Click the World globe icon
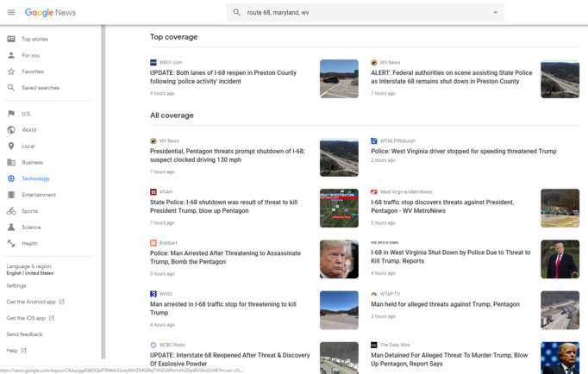Image resolution: width=588 pixels, height=374 pixels. pos(11,129)
